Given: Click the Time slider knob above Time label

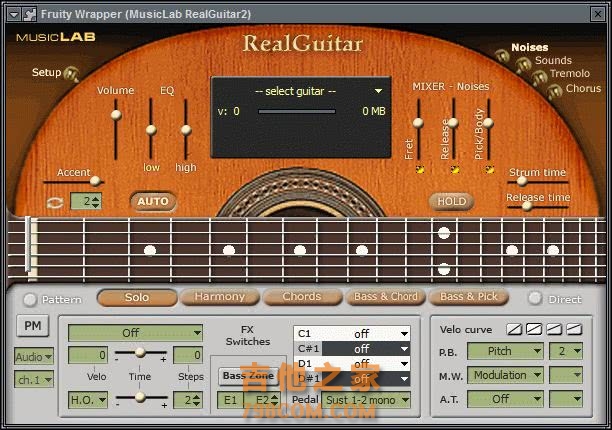Looking at the screenshot, I should 140,353.
